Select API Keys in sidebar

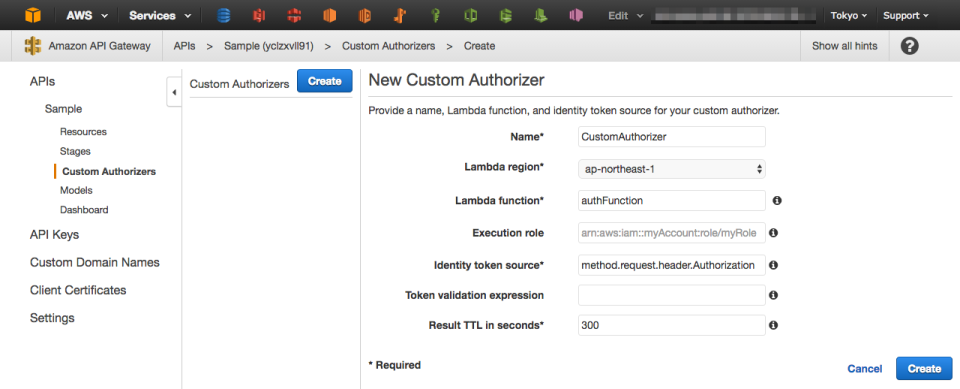(x=54, y=235)
